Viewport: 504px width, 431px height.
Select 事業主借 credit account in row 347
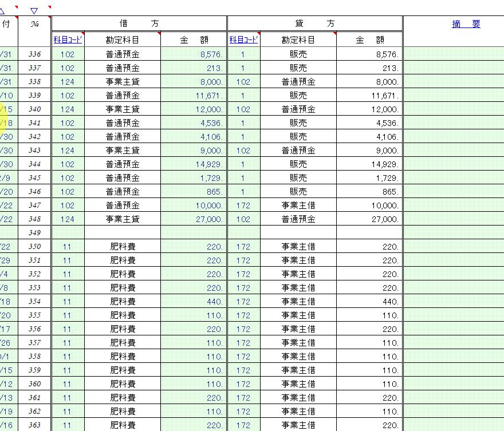[298, 205]
